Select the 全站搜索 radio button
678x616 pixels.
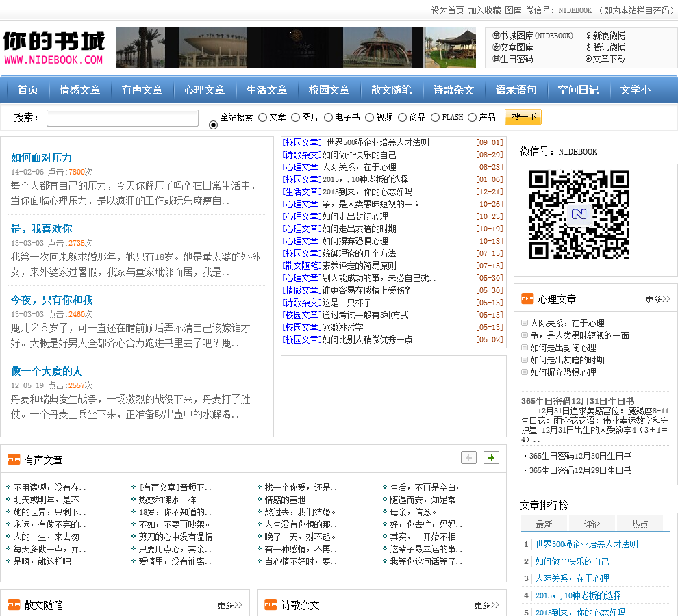(x=213, y=125)
